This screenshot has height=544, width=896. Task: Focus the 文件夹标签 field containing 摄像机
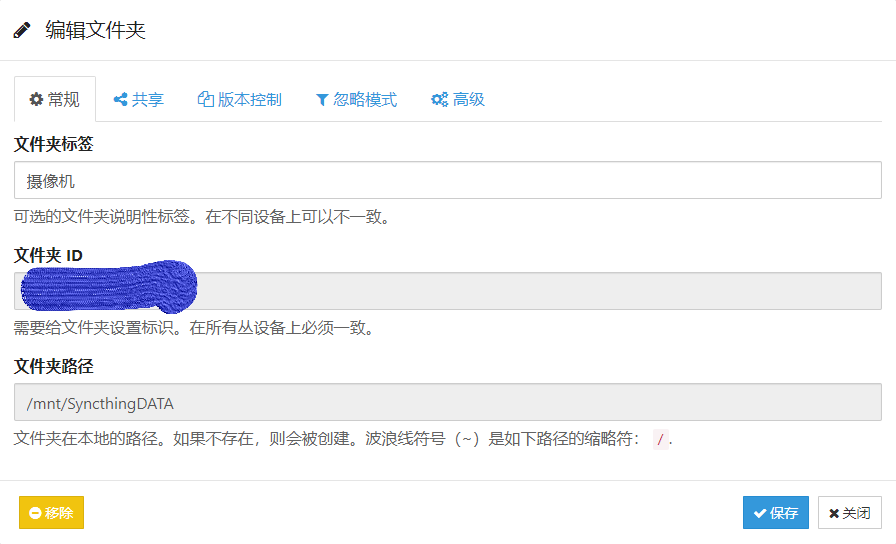point(447,181)
